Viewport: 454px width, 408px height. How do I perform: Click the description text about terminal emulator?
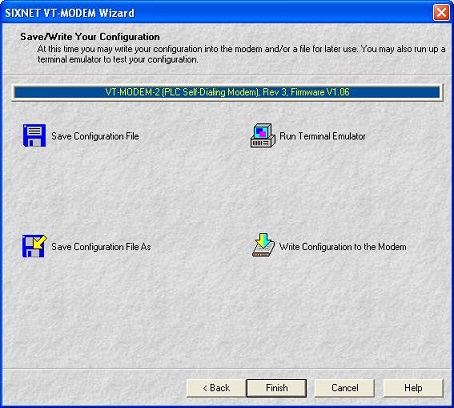point(118,60)
